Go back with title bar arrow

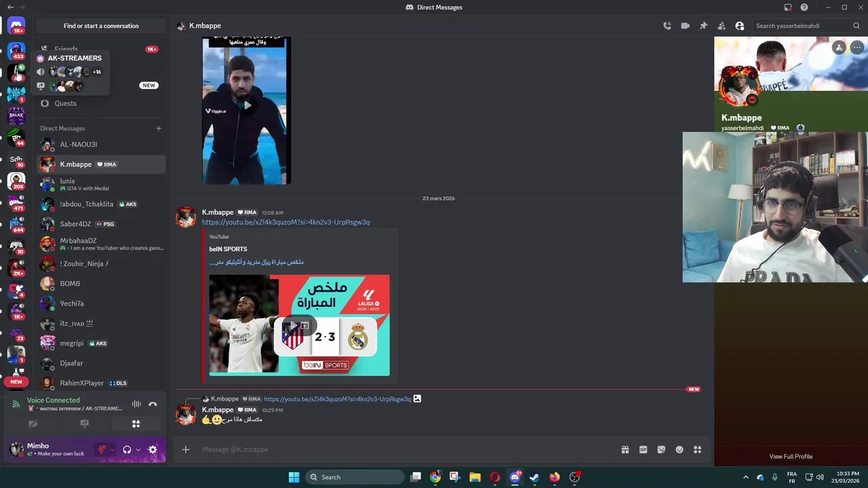point(10,7)
